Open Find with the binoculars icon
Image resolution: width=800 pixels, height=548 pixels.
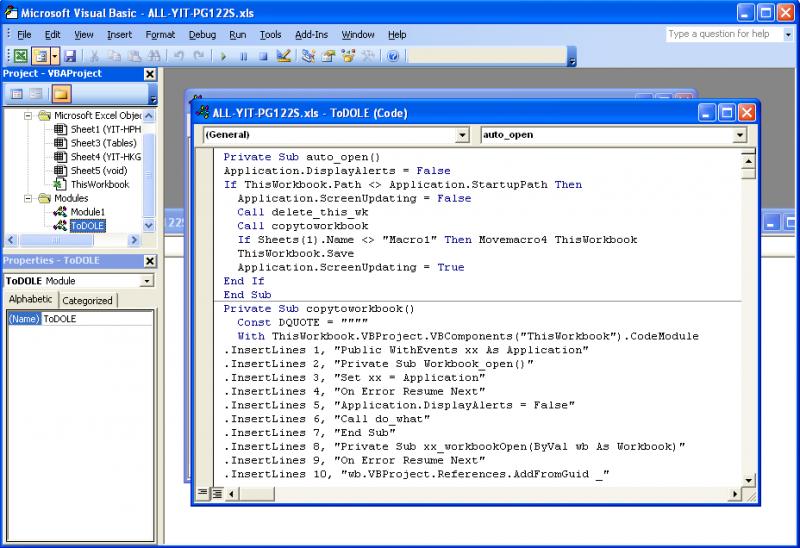[154, 56]
